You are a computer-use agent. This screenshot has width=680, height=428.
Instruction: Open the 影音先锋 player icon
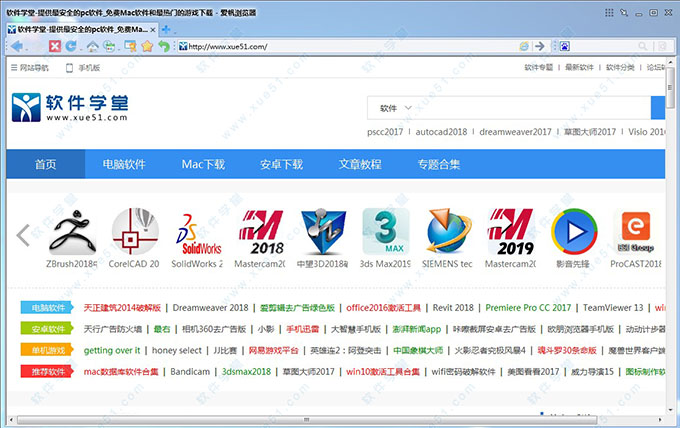pyautogui.click(x=574, y=232)
